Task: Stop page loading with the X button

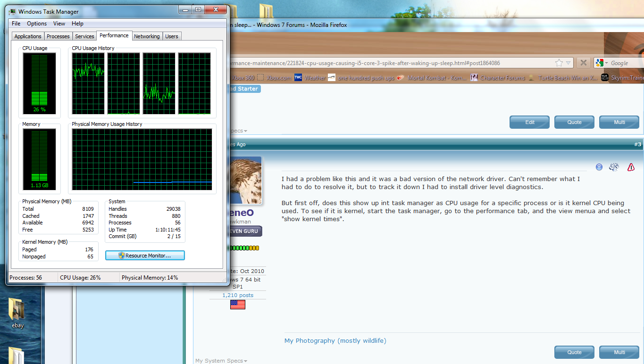Action: pyautogui.click(x=583, y=63)
